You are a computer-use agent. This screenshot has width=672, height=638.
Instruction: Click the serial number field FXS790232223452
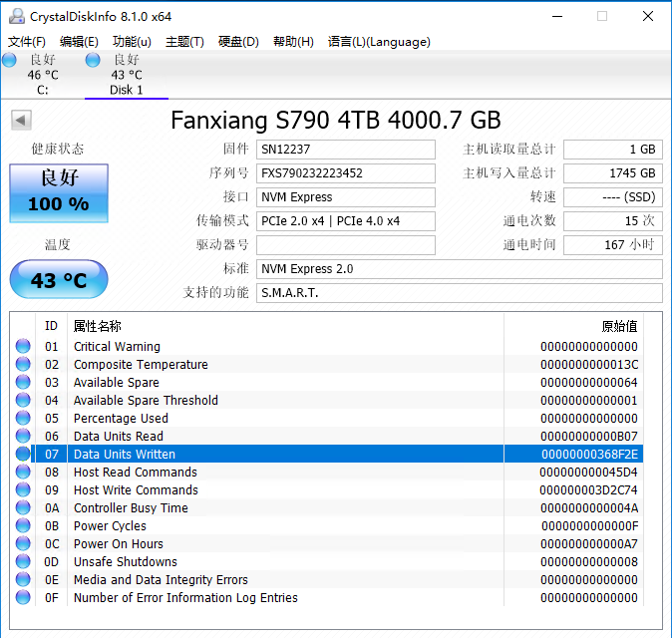[x=346, y=173]
